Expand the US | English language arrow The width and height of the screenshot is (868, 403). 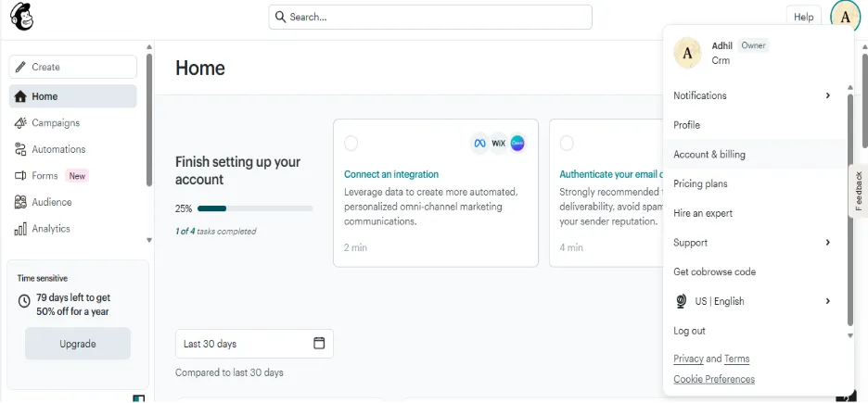click(828, 301)
